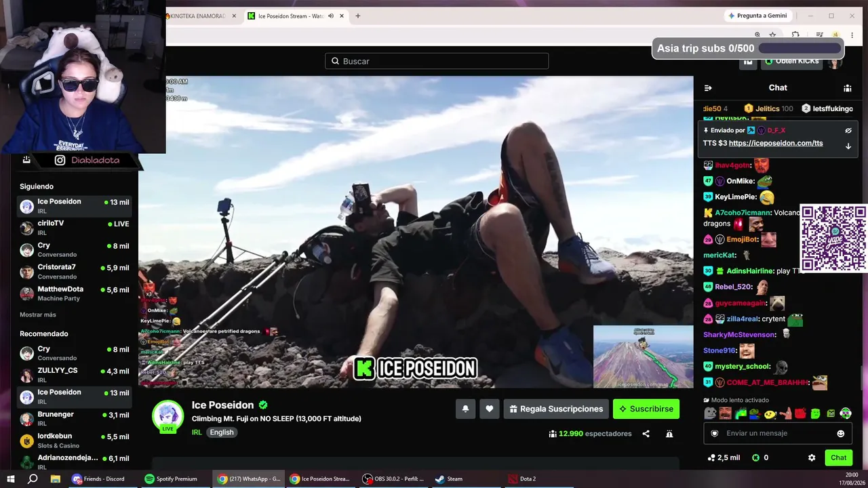Screen dimensions: 868x488
Task: Expand followed list with Mostrar más
Action: [38, 315]
